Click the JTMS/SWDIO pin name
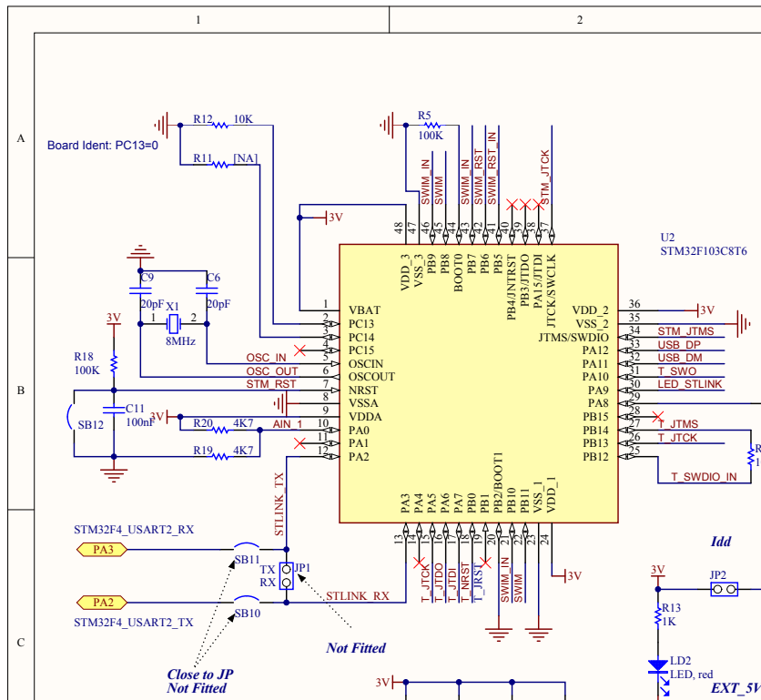 pos(573,338)
